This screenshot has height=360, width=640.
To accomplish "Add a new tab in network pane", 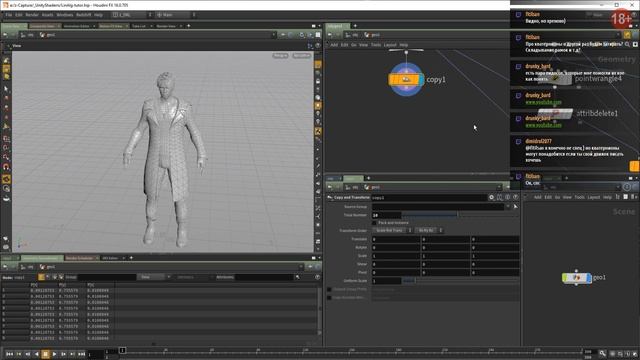I will click(355, 26).
